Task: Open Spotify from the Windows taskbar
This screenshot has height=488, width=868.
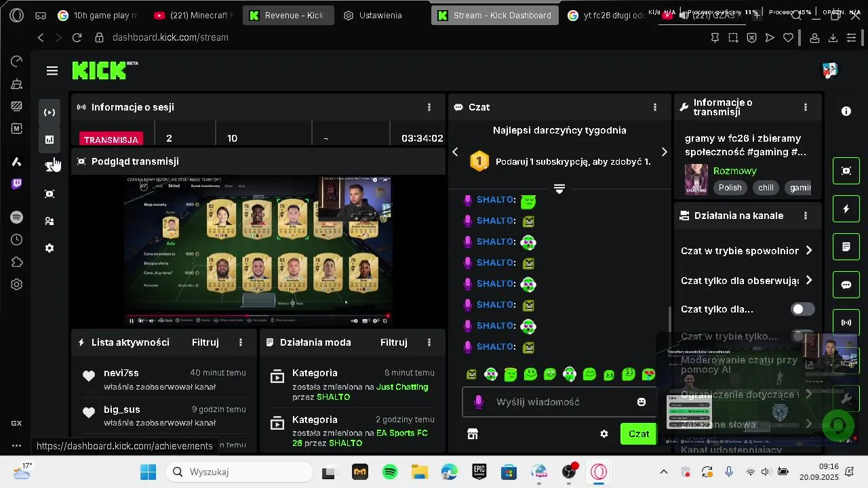Action: click(x=389, y=472)
